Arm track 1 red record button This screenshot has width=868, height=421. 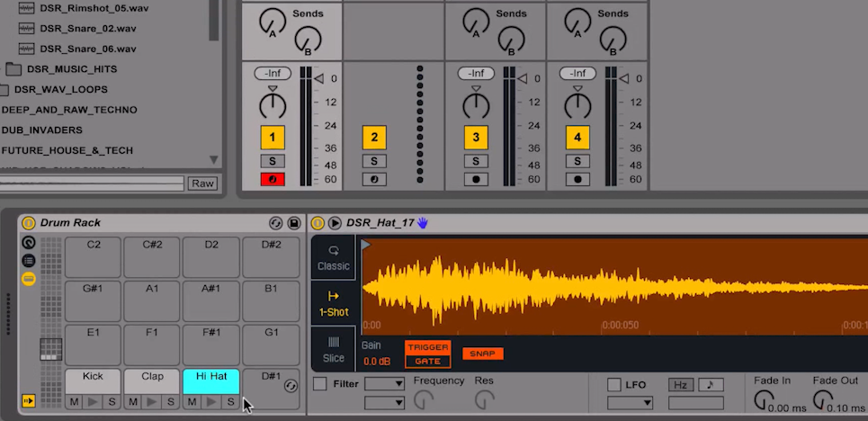point(273,179)
